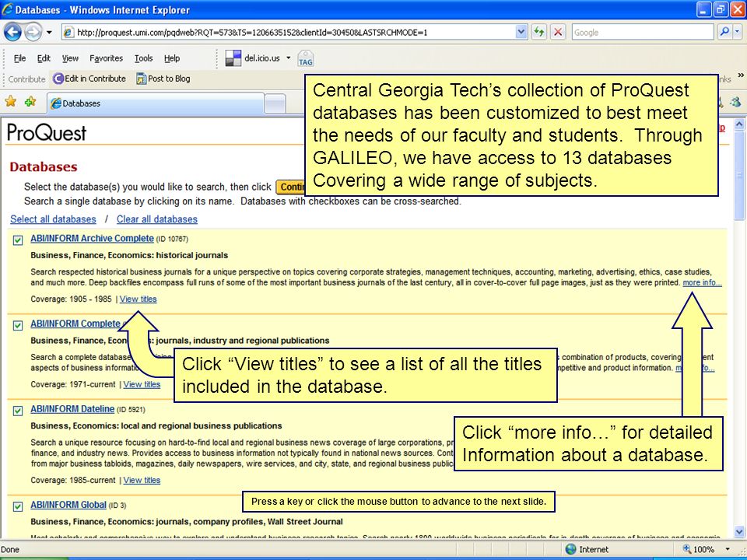Viewport: 747px width, 560px height.
Task: Click more info for ABI/INFORM Archive Complete
Action: tap(702, 282)
